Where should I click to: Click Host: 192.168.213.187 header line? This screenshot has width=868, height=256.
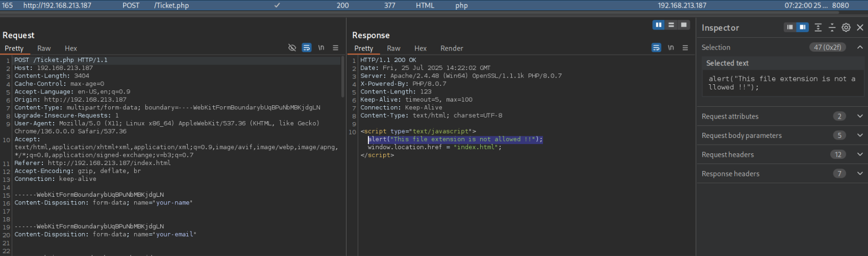(54, 67)
